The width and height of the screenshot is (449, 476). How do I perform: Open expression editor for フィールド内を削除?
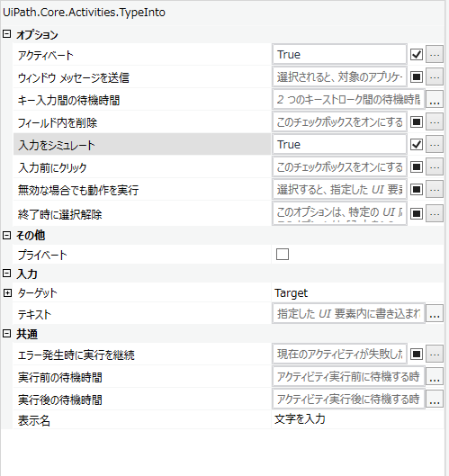tap(435, 122)
